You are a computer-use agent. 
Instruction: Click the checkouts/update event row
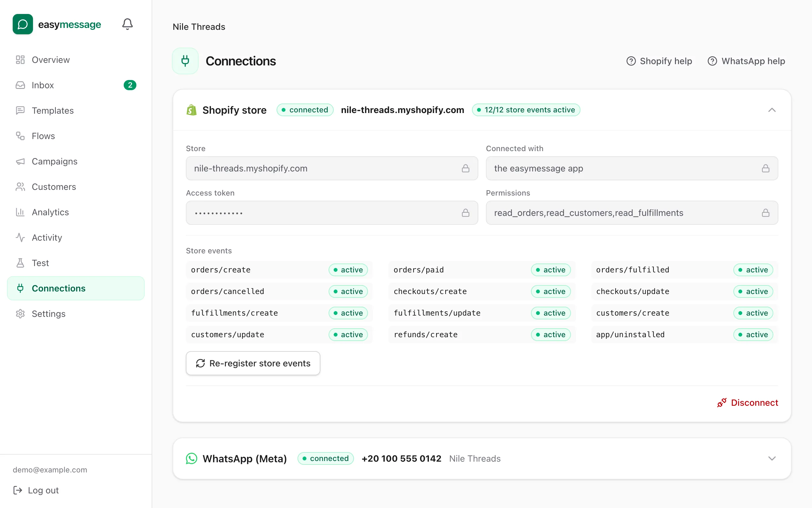pyautogui.click(x=684, y=291)
